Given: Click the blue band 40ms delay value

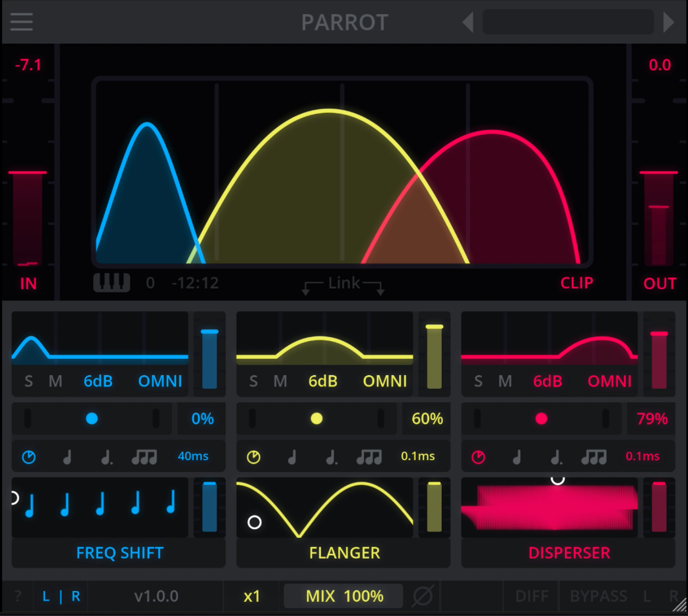Looking at the screenshot, I should point(193,456).
